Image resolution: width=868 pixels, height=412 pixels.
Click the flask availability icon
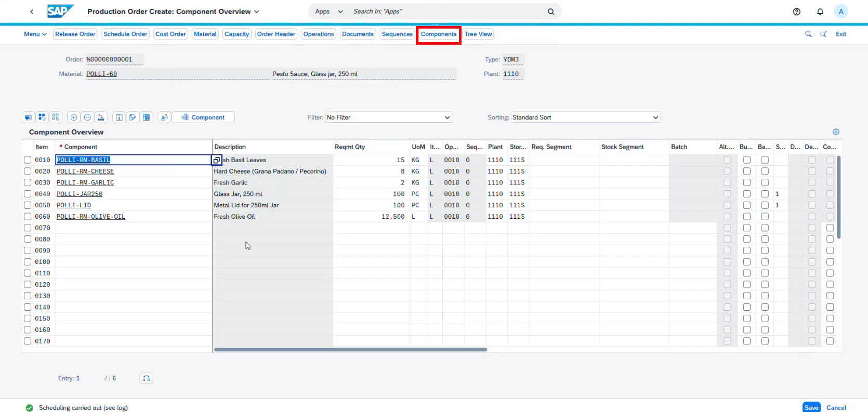point(164,117)
